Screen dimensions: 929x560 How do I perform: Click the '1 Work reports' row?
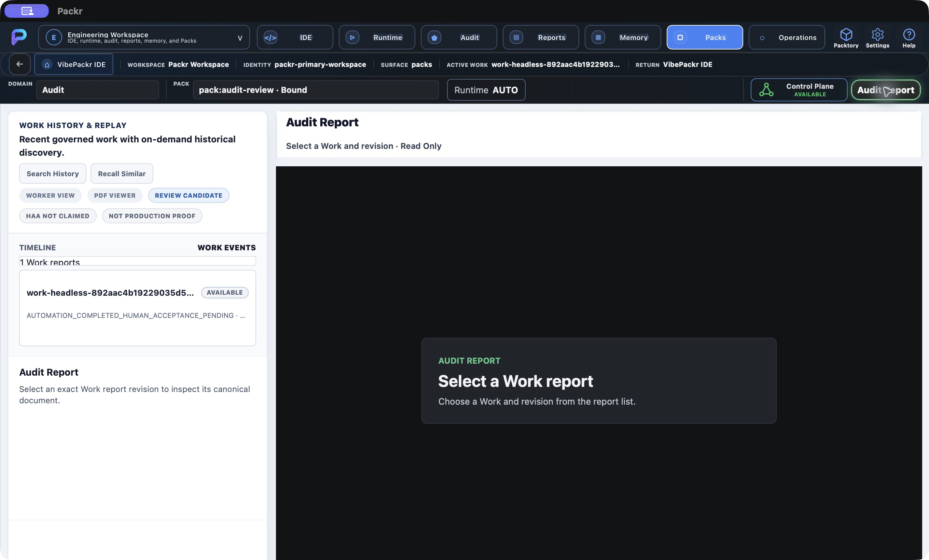pyautogui.click(x=137, y=261)
